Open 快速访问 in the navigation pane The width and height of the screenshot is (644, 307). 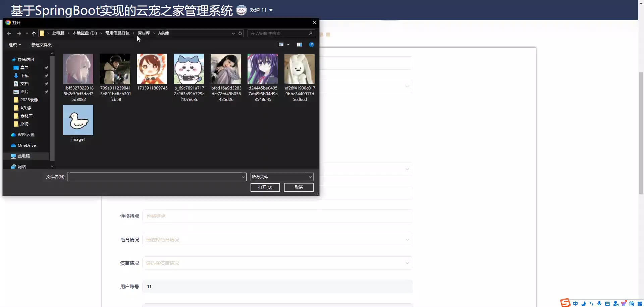coord(25,60)
